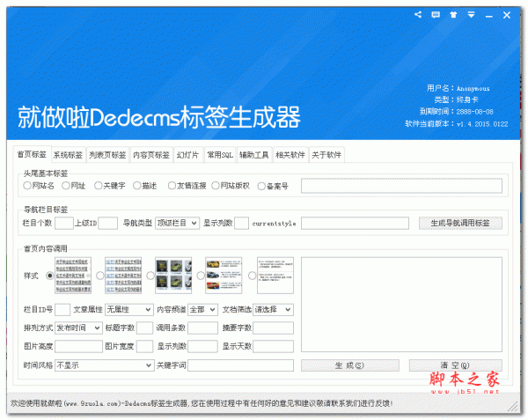The height and width of the screenshot is (420, 528).
Task: Open the 导航类型 dropdown
Action: tap(177, 223)
